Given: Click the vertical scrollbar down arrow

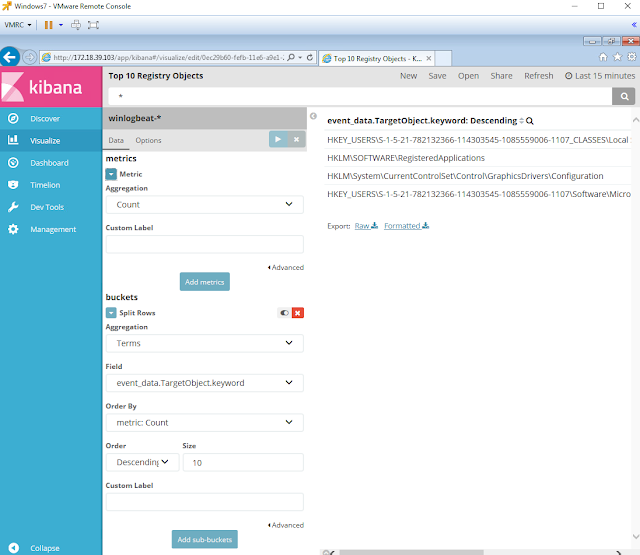Looking at the screenshot, I should tap(636, 536).
